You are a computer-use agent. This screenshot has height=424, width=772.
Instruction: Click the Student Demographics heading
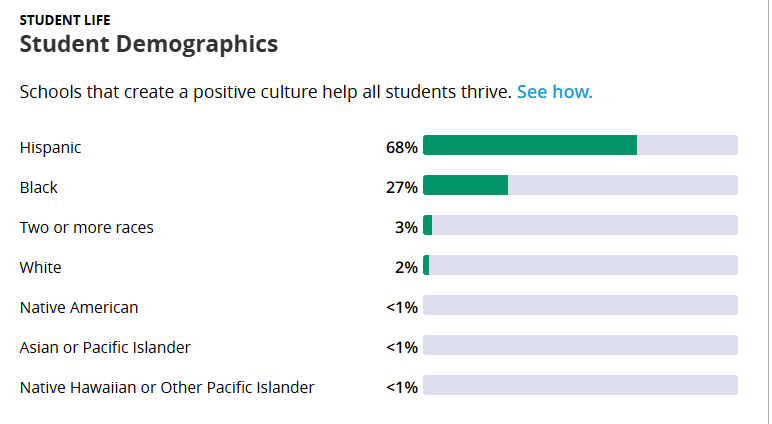[x=149, y=44]
